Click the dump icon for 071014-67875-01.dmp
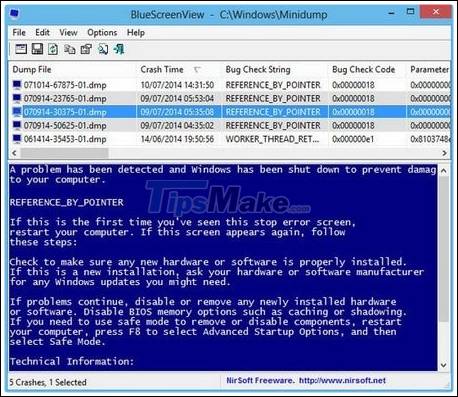 tap(17, 85)
